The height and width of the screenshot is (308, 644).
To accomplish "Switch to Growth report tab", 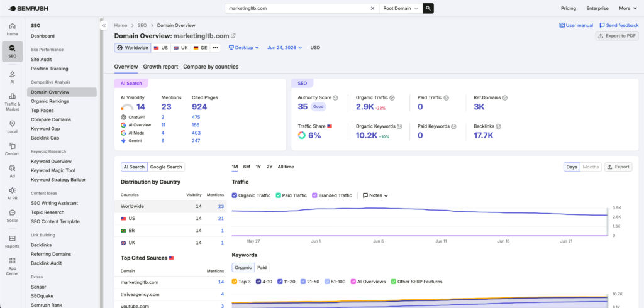I will [x=160, y=67].
